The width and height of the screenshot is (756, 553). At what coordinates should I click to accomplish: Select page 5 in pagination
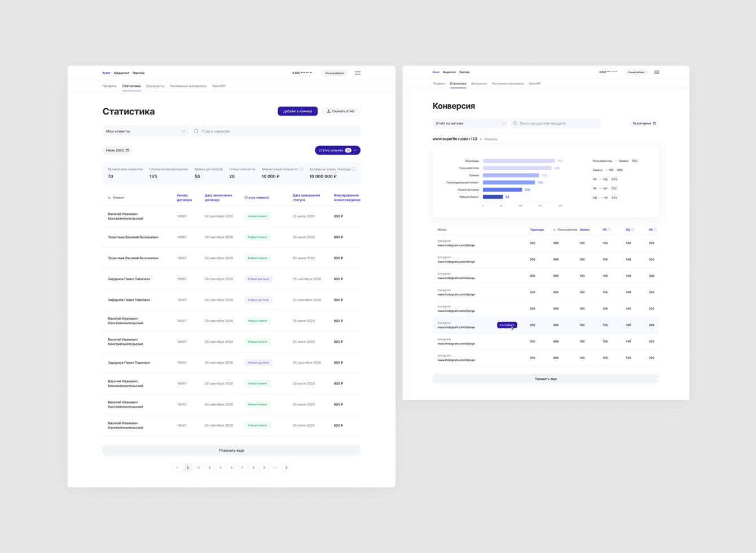point(221,468)
